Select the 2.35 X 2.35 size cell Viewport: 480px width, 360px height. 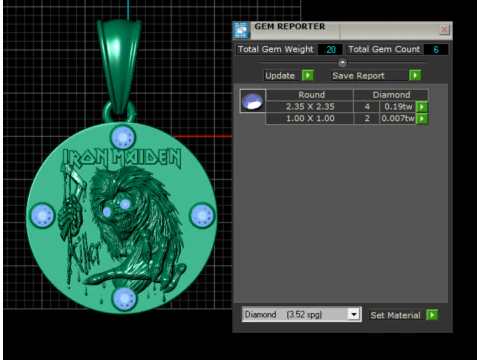pos(310,107)
